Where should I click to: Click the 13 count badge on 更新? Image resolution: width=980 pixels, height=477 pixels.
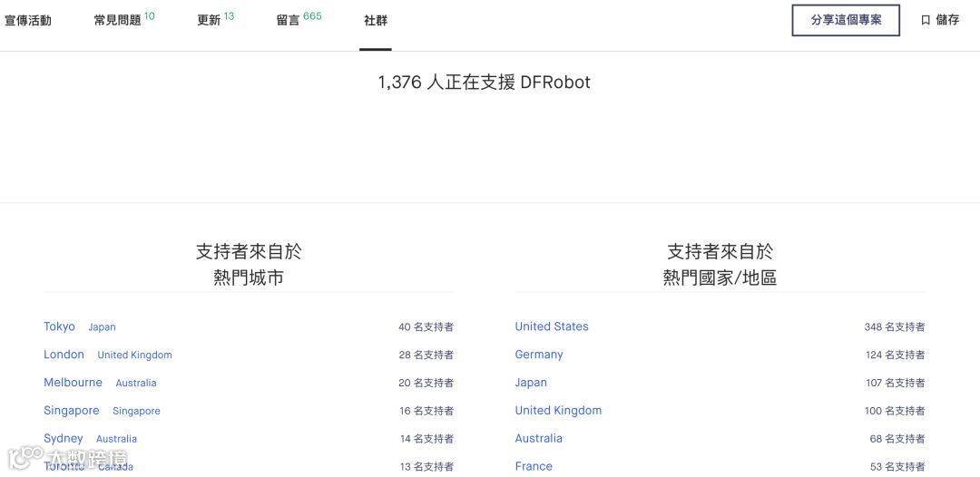coord(229,16)
